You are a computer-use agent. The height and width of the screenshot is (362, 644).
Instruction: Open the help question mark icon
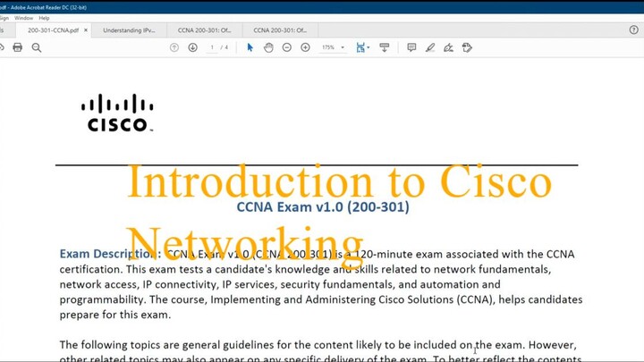tap(634, 30)
